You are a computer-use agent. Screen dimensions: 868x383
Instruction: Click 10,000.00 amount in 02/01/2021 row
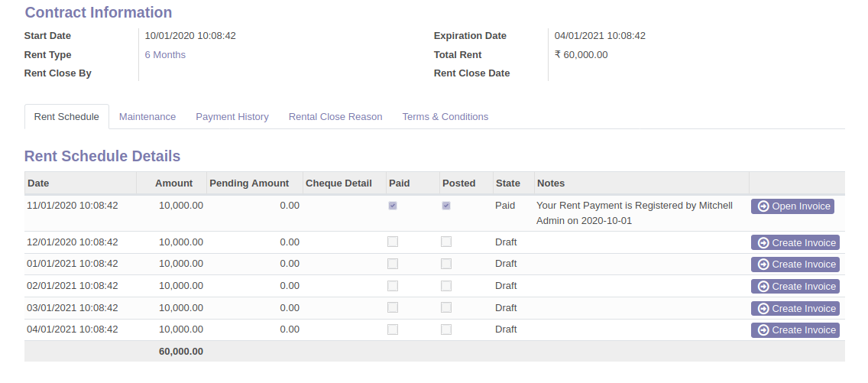(x=181, y=286)
